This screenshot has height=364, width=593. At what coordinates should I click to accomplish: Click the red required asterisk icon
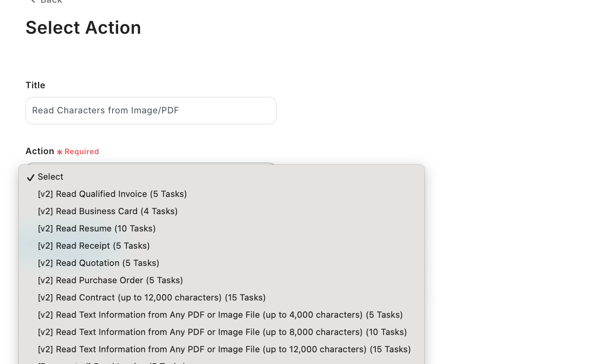[60, 152]
